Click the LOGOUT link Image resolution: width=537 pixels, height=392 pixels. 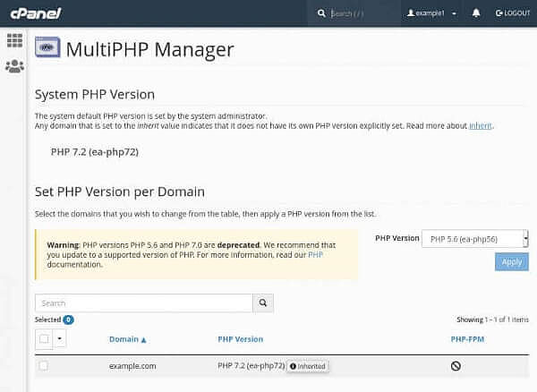[512, 13]
